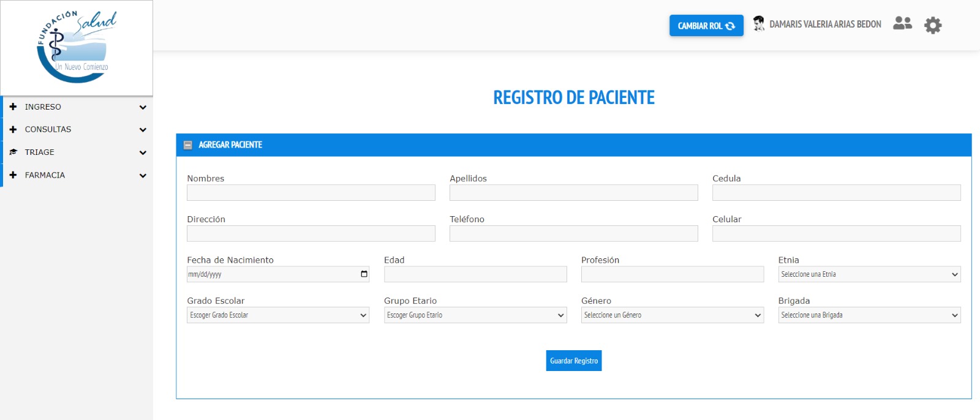Open the Brigada dropdown
980x420 pixels.
[869, 315]
